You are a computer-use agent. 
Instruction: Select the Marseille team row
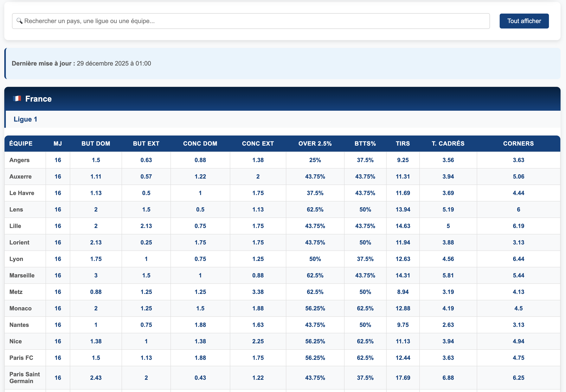(x=22, y=275)
